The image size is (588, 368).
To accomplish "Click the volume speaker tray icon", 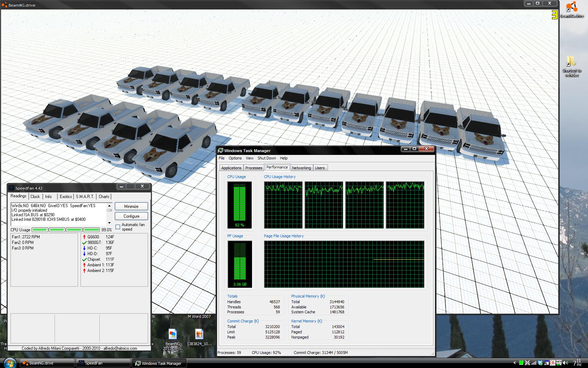I will [566, 363].
